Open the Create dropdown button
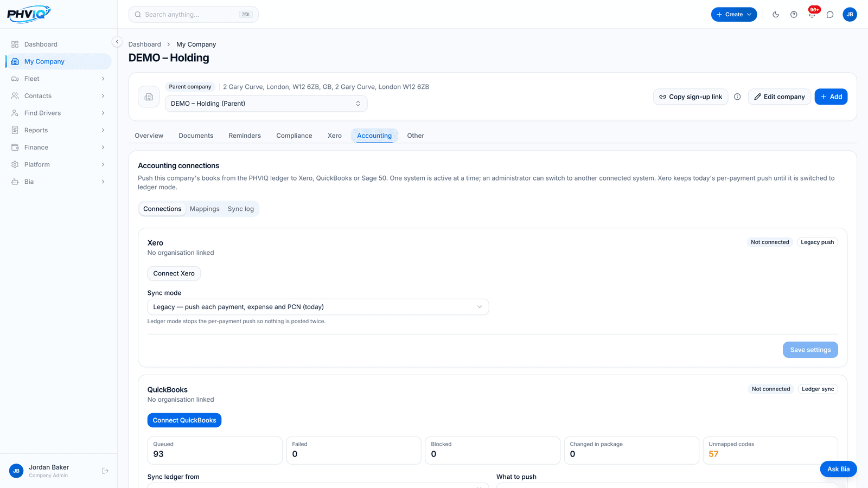This screenshot has height=488, width=868. [734, 15]
